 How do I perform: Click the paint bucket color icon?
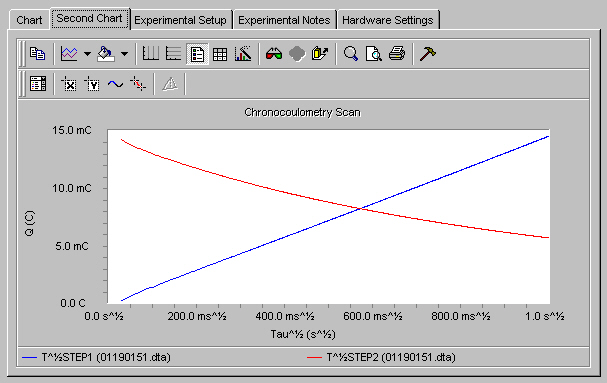point(106,53)
